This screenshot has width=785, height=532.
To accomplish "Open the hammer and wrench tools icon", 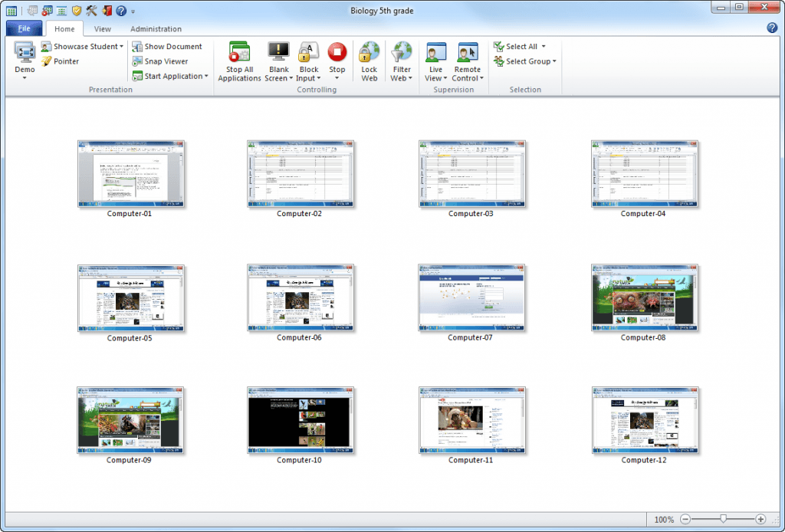I will click(x=91, y=11).
